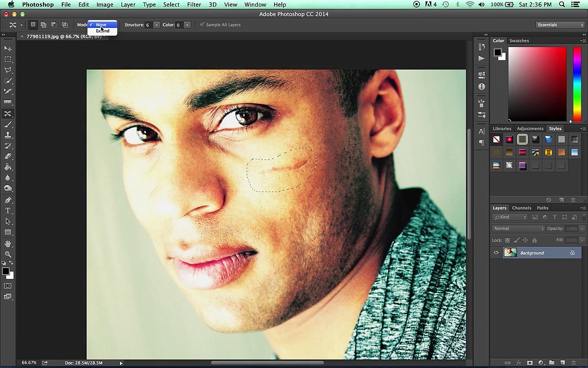Select the Horizontal Type tool
588x368 pixels.
[8, 211]
